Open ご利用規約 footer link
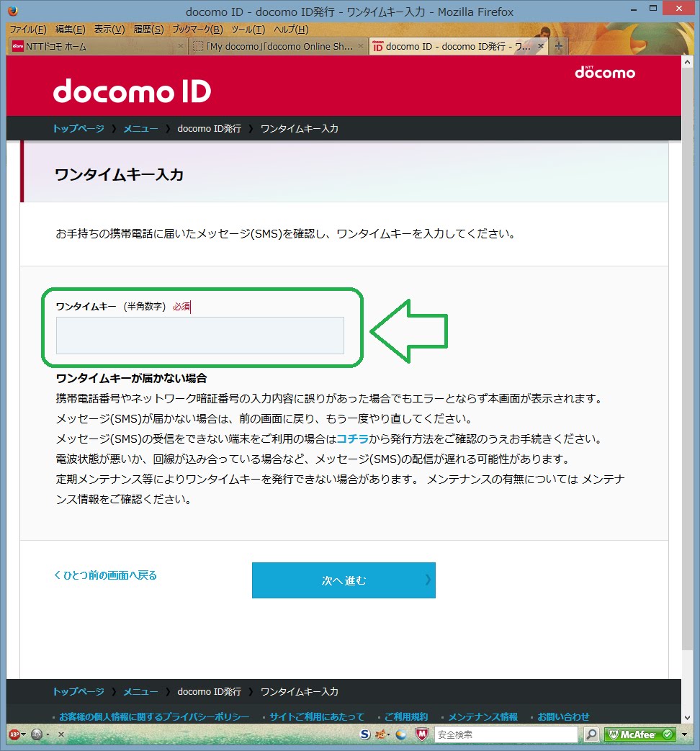The image size is (700, 751). 406,716
